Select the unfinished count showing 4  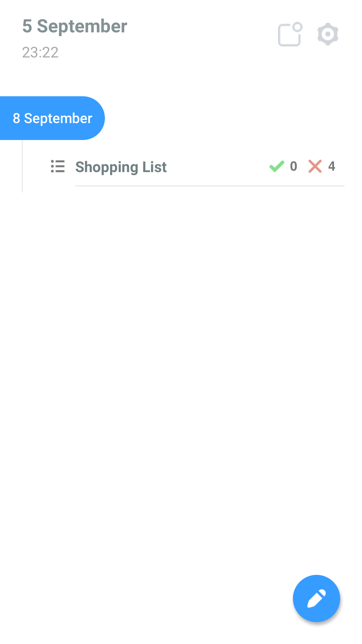(332, 166)
